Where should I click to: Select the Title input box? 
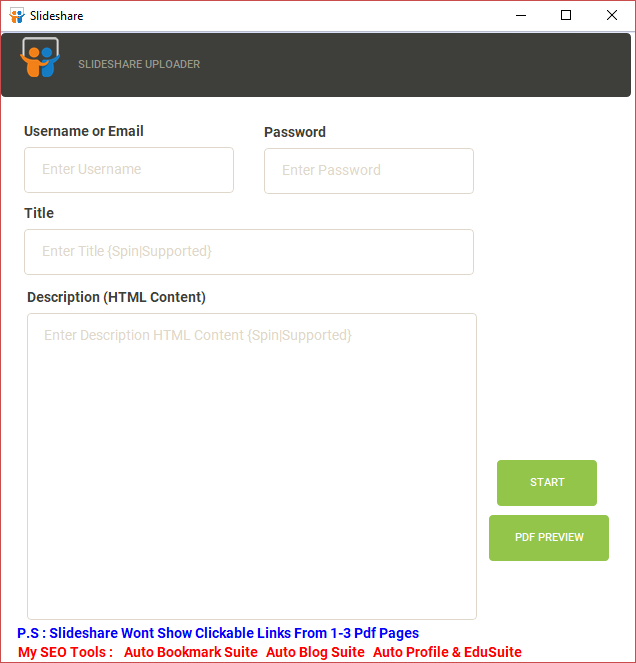coord(249,252)
